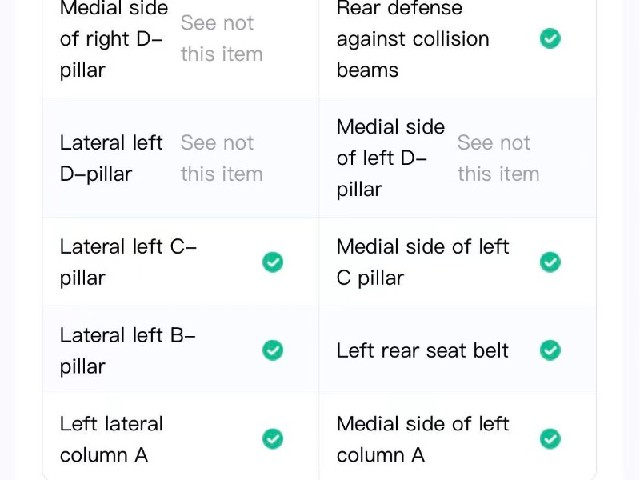Click green check beside Lateral left B-pillar

(273, 350)
